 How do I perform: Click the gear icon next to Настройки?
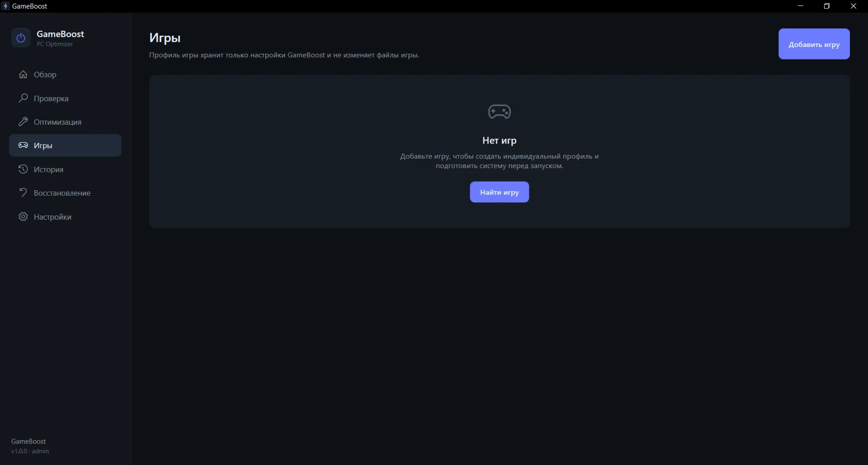pos(23,216)
